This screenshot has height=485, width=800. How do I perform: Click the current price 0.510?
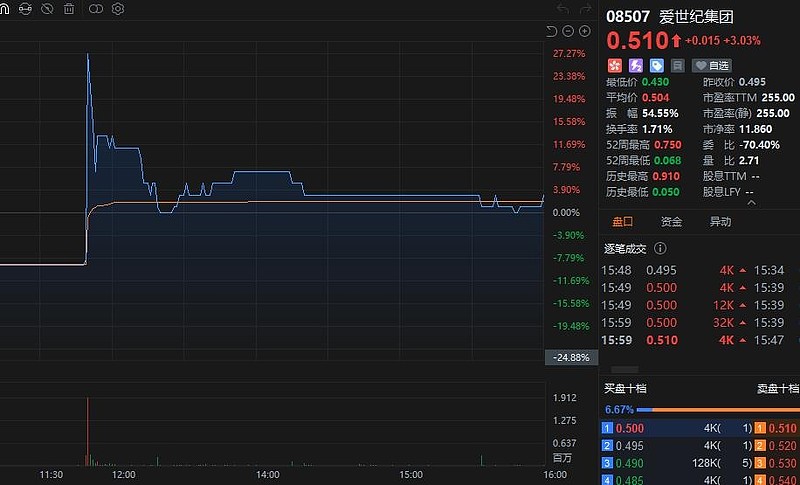click(x=637, y=41)
